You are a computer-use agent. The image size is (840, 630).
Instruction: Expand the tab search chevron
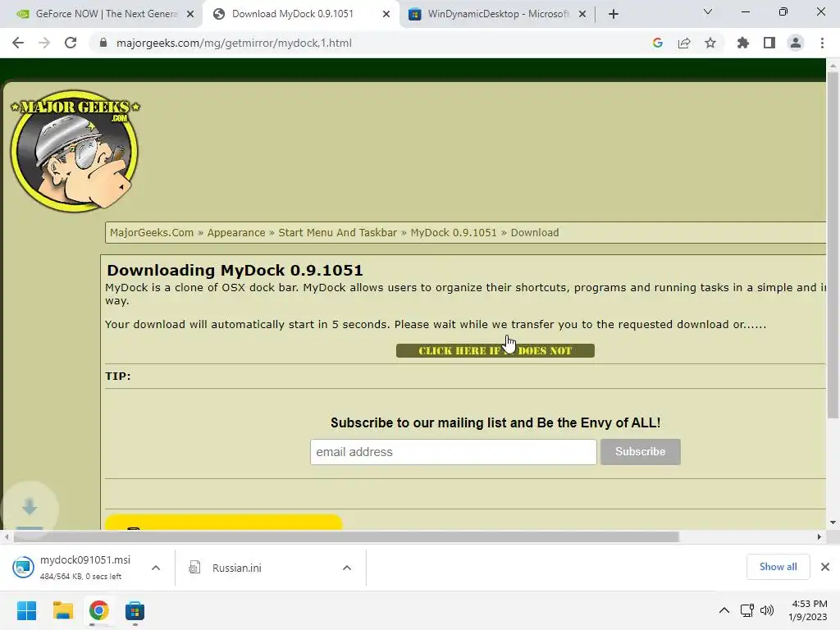click(x=708, y=11)
